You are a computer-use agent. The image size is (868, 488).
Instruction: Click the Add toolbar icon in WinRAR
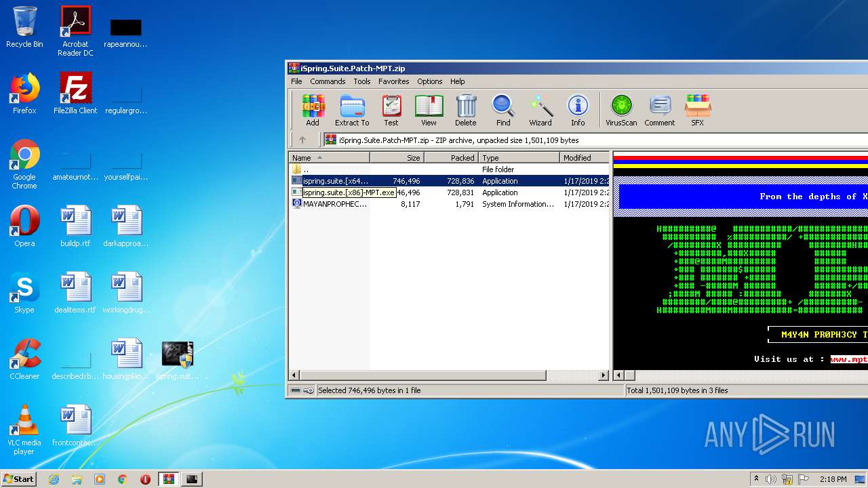[x=313, y=110]
